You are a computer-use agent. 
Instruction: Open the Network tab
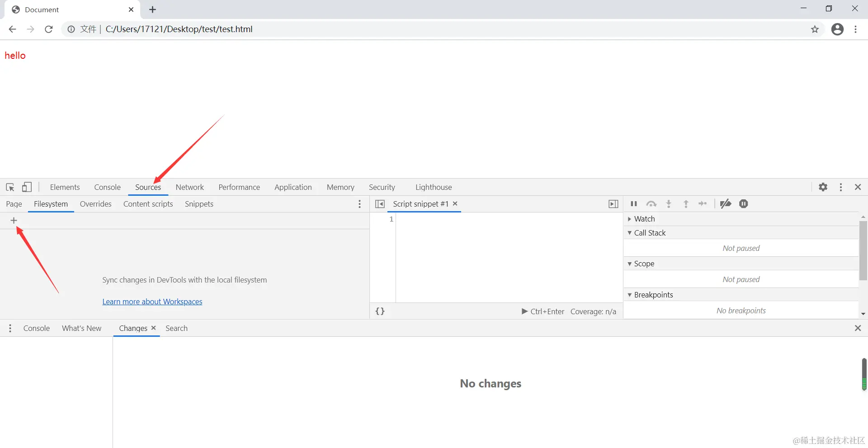click(190, 187)
